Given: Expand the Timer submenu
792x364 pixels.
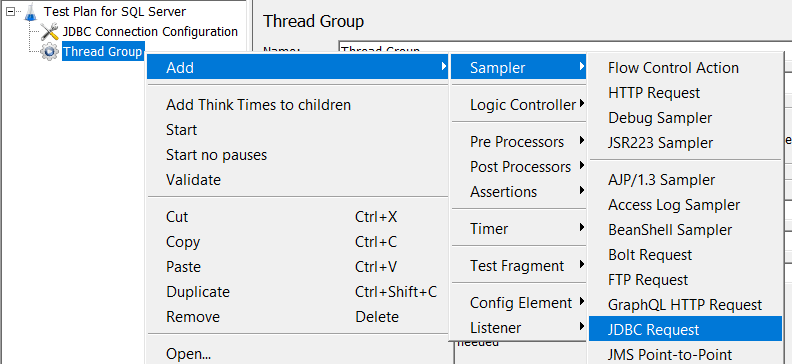Looking at the screenshot, I should (518, 229).
